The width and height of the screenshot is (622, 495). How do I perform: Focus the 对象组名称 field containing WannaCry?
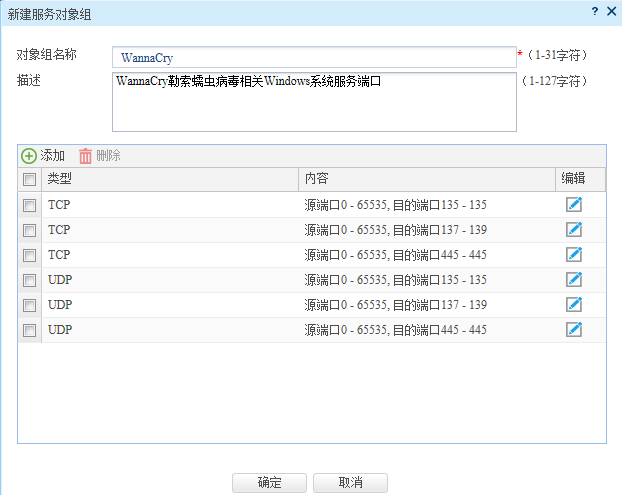(x=314, y=58)
